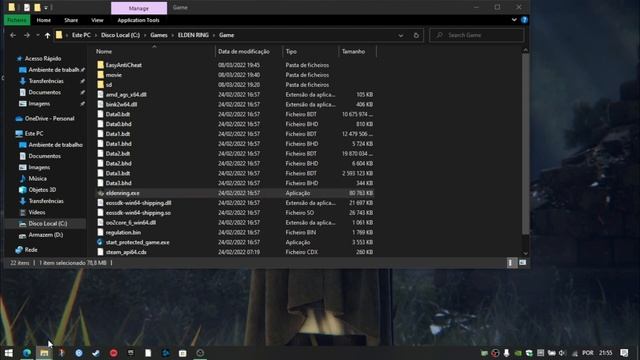Click File Explorer in the taskbar
Screen dimensions: 640x360
click(x=44, y=353)
